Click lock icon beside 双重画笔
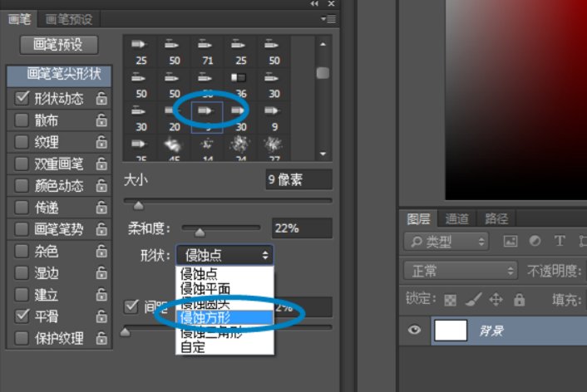This screenshot has height=392, width=587. click(101, 164)
